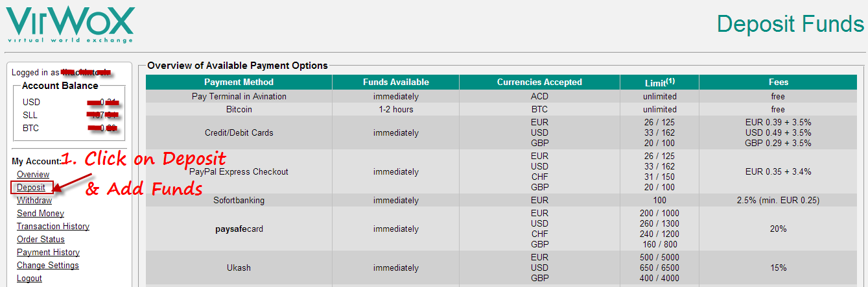Click the Limit column header footnote
The width and height of the screenshot is (868, 287).
[x=671, y=81]
